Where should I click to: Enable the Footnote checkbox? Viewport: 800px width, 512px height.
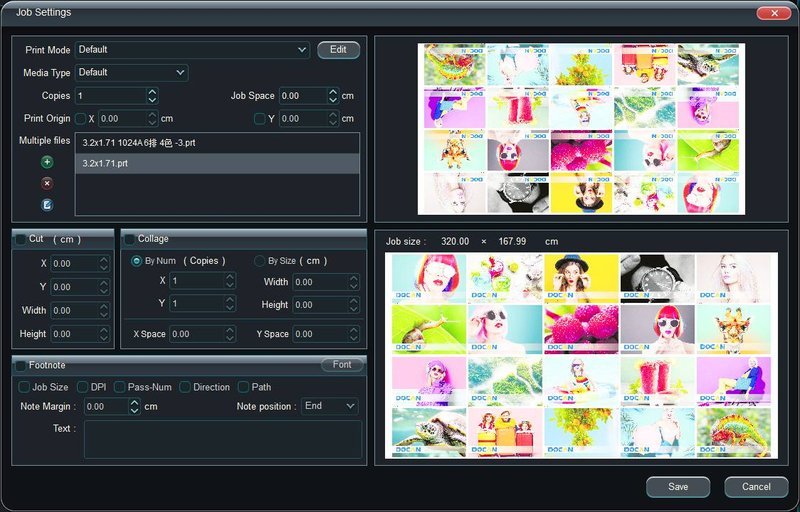point(21,366)
